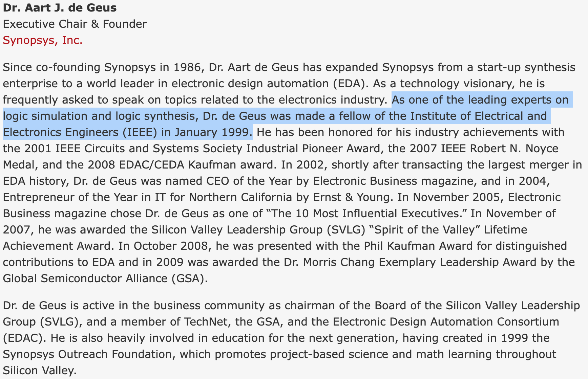Click the highlighted IEEE fellow sentence
The image size is (588, 379).
(275, 116)
